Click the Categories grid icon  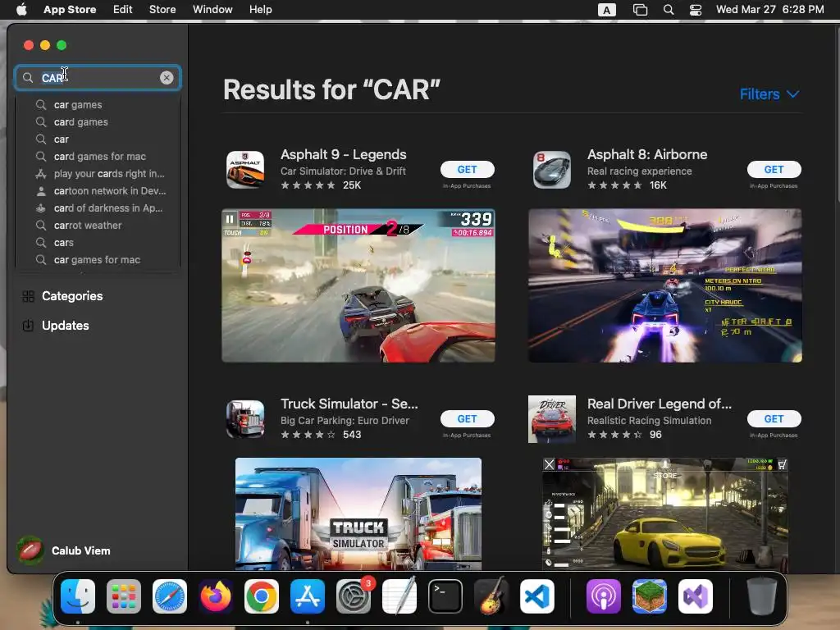click(29, 296)
